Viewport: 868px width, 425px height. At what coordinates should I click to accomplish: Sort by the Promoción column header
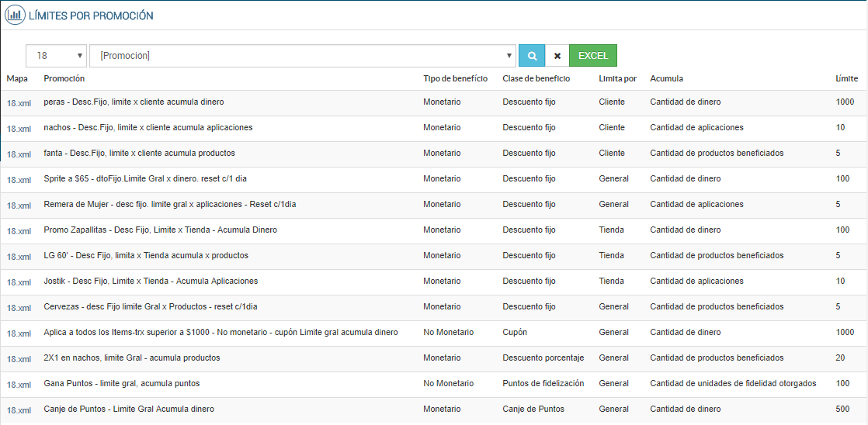click(x=64, y=78)
